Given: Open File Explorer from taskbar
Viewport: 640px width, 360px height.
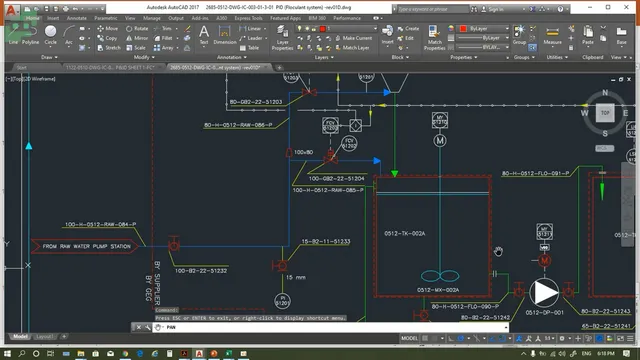Looking at the screenshot, I should click(x=81, y=353).
